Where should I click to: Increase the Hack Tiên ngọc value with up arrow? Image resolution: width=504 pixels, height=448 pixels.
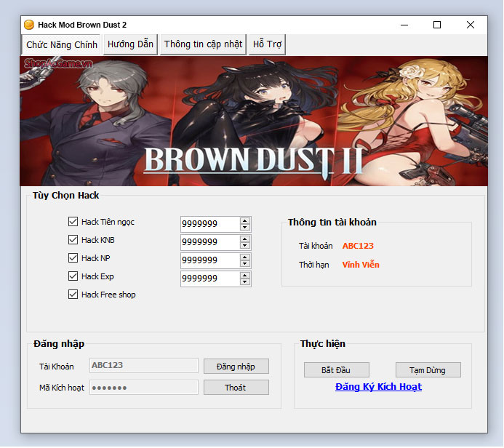coord(245,221)
